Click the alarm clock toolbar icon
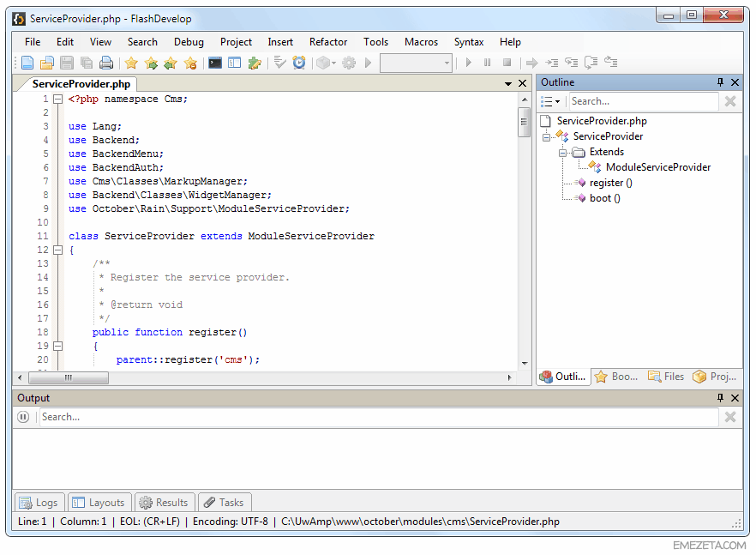756x555 pixels. (x=299, y=63)
